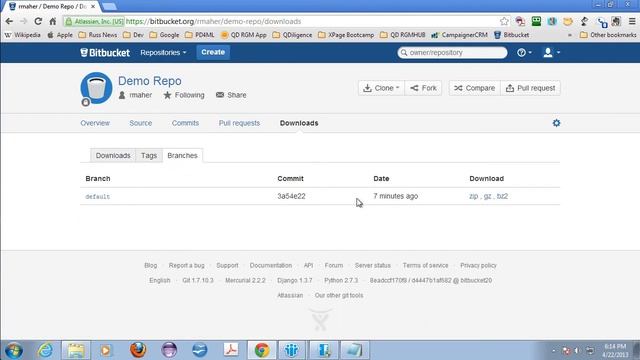Open repository settings gear icon

[x=556, y=123]
